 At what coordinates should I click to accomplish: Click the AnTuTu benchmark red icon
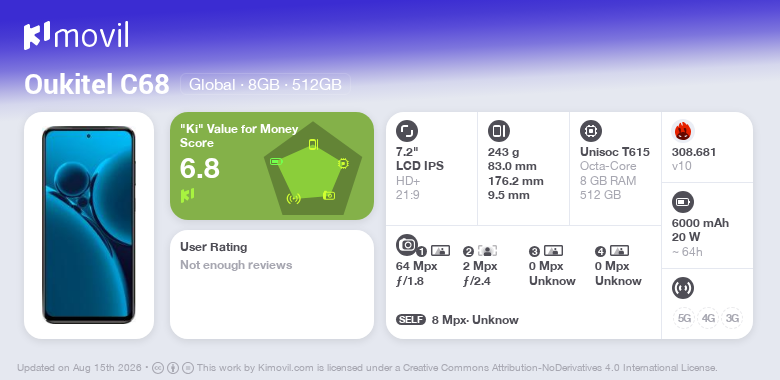pyautogui.click(x=683, y=131)
